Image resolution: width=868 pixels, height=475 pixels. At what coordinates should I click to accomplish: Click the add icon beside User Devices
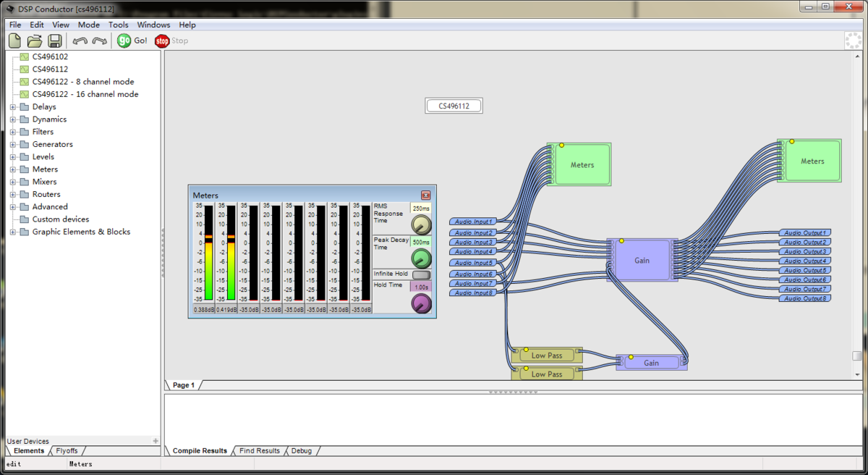[156, 441]
